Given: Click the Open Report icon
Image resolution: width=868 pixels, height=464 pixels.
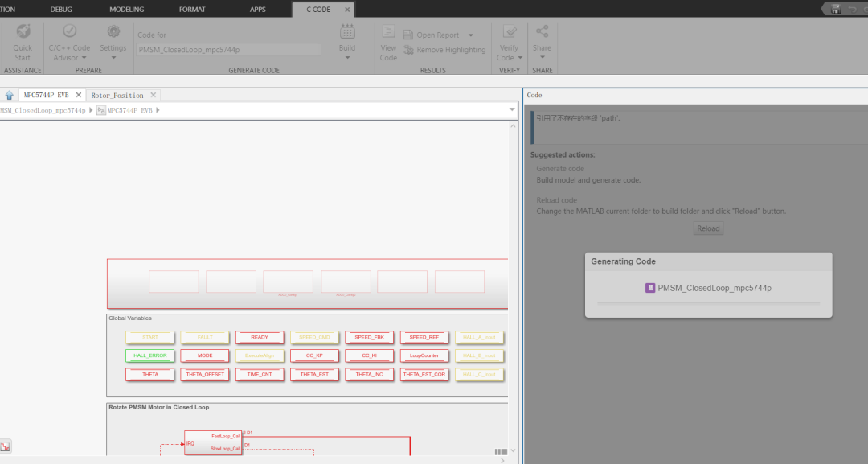Looking at the screenshot, I should [408, 35].
